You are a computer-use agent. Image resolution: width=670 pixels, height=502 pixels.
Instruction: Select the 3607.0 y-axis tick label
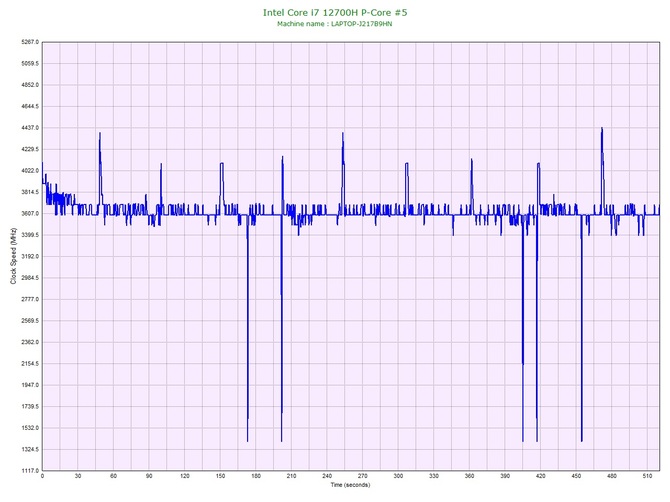pyautogui.click(x=30, y=213)
